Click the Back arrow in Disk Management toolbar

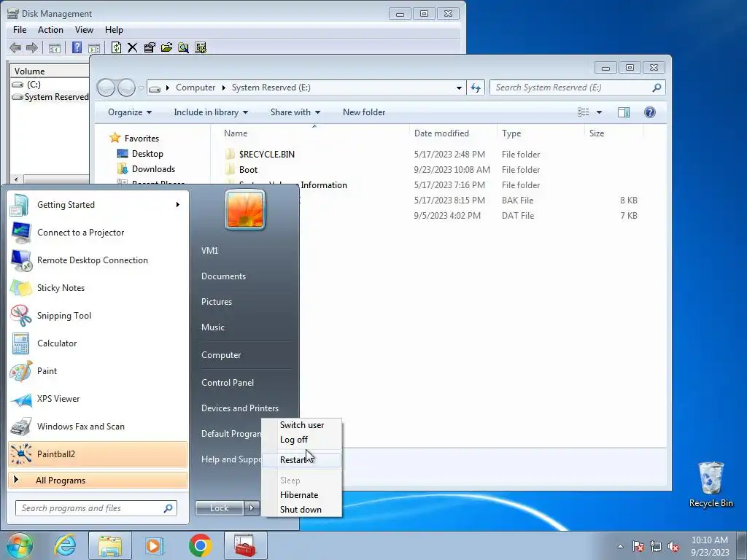[15, 47]
